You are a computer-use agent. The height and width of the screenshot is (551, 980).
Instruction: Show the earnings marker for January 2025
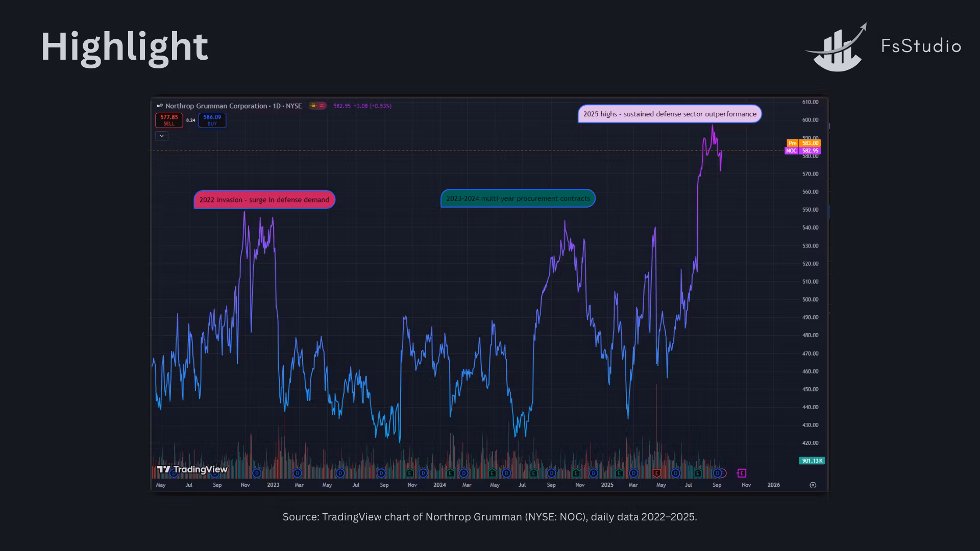click(x=619, y=473)
